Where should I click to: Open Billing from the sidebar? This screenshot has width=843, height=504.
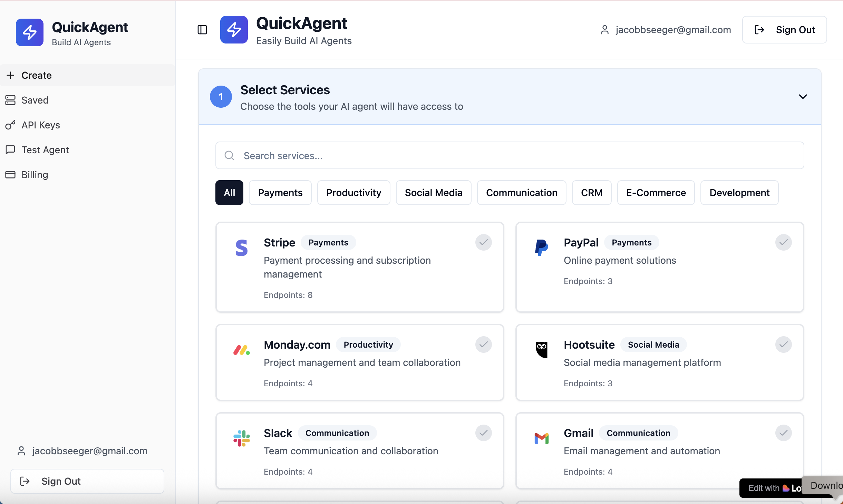(x=35, y=175)
